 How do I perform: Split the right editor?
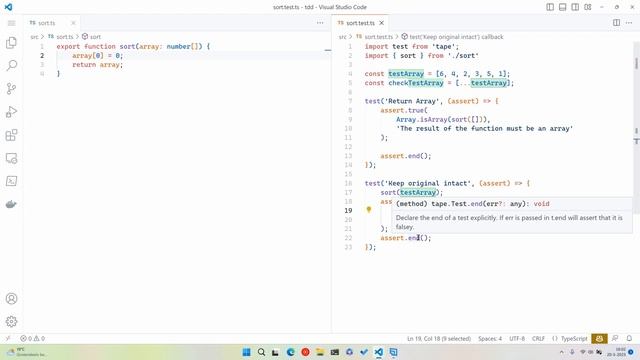point(616,23)
